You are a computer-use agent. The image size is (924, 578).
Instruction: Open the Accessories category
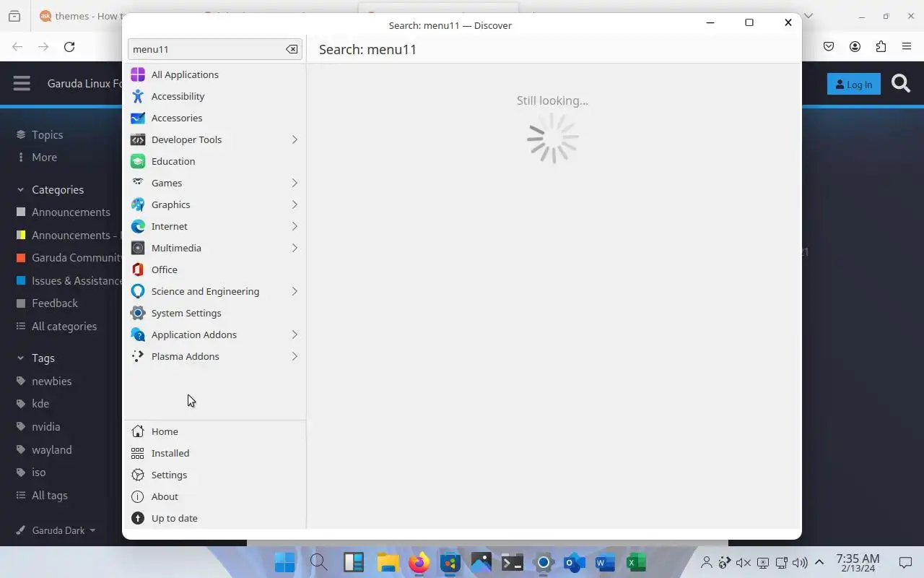pyautogui.click(x=215, y=118)
